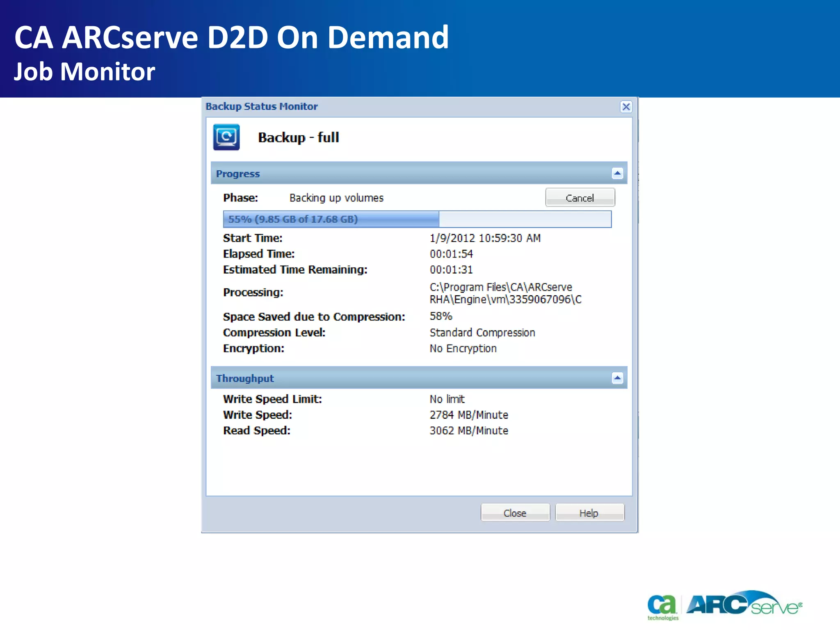
Task: Click the No Encryption value
Action: 463,348
